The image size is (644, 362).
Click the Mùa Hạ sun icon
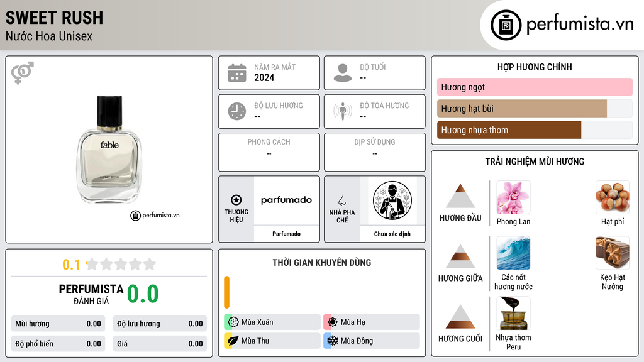pyautogui.click(x=333, y=322)
